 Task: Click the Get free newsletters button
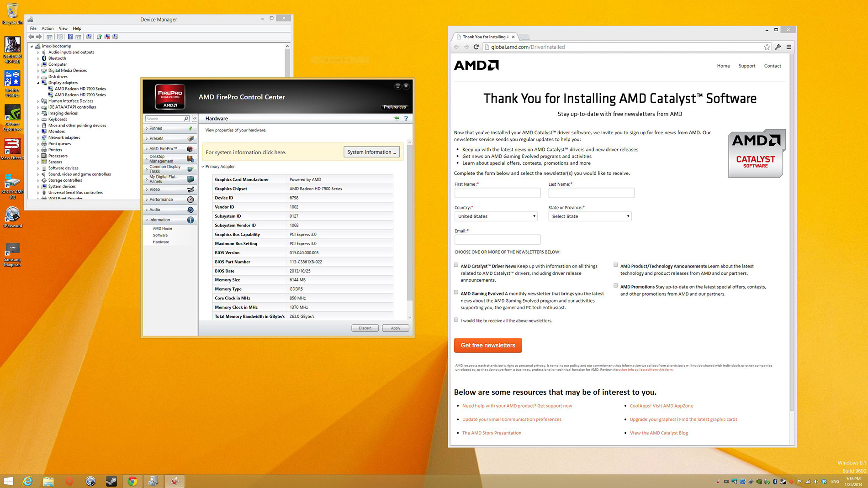tap(488, 345)
